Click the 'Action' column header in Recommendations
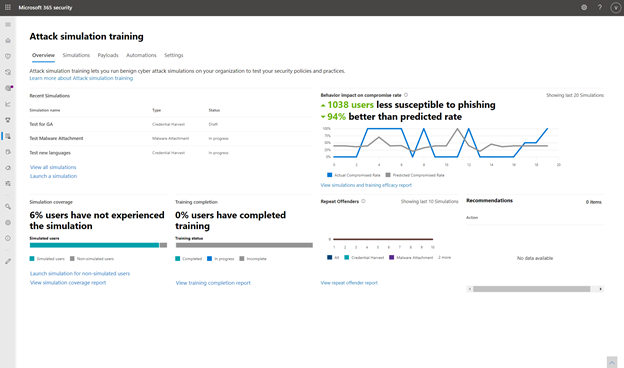The width and height of the screenshot is (624, 368). coord(472,218)
